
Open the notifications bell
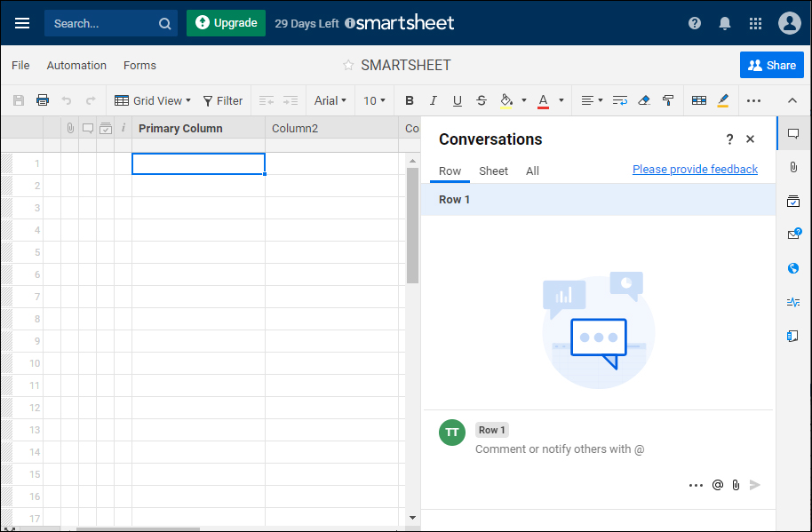724,23
